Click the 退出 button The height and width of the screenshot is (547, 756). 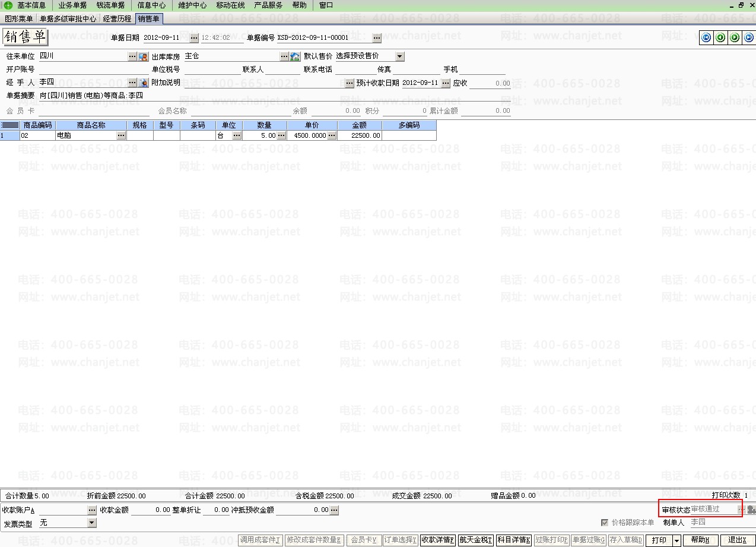[x=737, y=540]
